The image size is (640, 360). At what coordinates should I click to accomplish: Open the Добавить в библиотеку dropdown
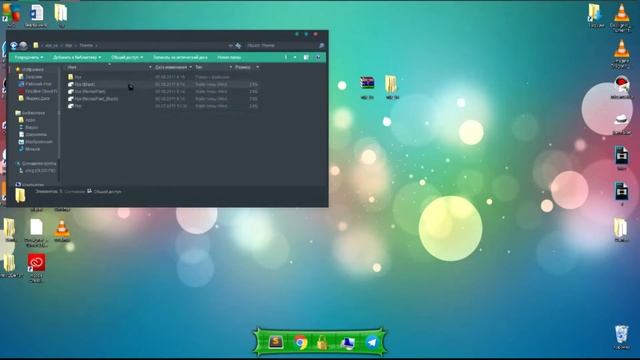pos(77,57)
